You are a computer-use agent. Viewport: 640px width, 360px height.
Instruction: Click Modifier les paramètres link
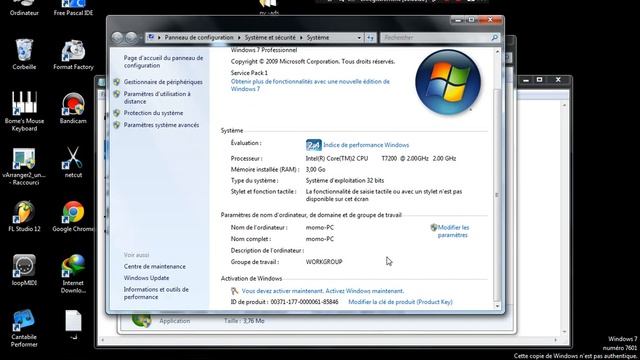pyautogui.click(x=453, y=231)
